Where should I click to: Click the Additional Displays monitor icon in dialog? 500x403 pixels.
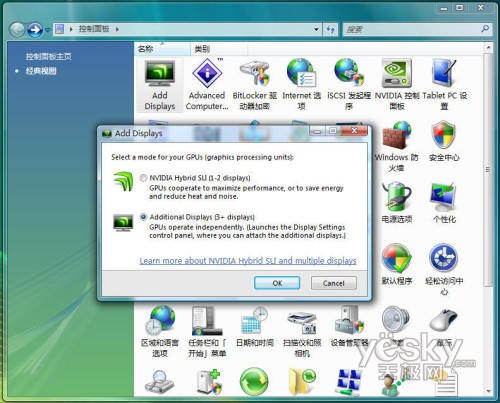123,223
